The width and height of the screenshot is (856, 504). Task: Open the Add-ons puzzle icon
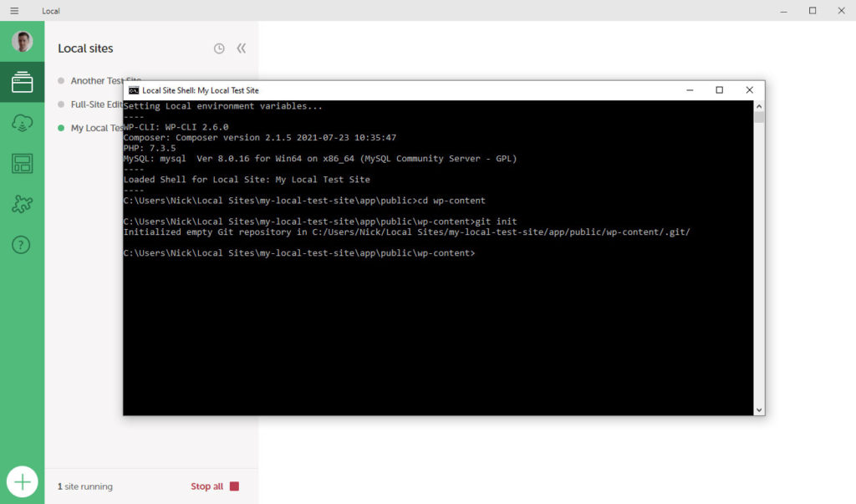pos(23,204)
